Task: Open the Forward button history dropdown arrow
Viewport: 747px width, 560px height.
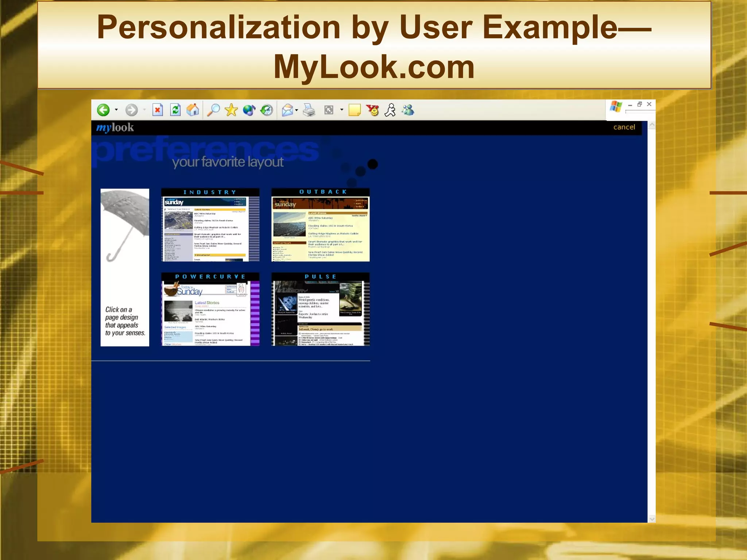Action: (144, 110)
